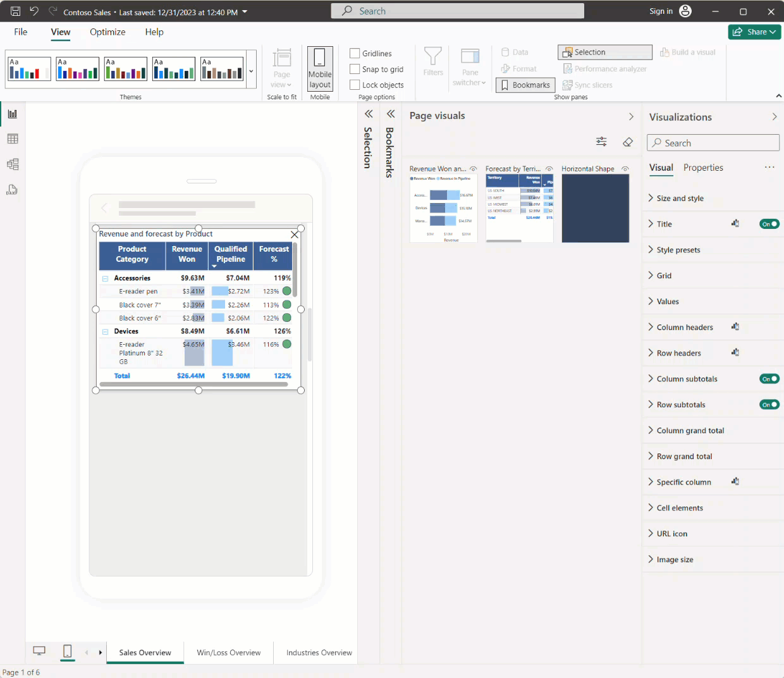Screen dimensions: 784x678
Task: Open the page visuals filter settings icon
Action: pyautogui.click(x=601, y=142)
